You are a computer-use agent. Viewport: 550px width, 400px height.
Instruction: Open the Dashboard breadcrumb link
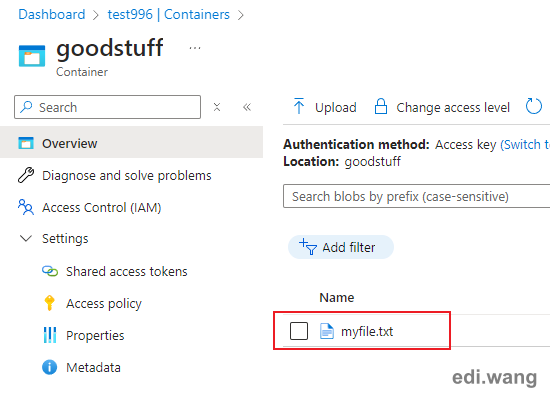coord(52,14)
